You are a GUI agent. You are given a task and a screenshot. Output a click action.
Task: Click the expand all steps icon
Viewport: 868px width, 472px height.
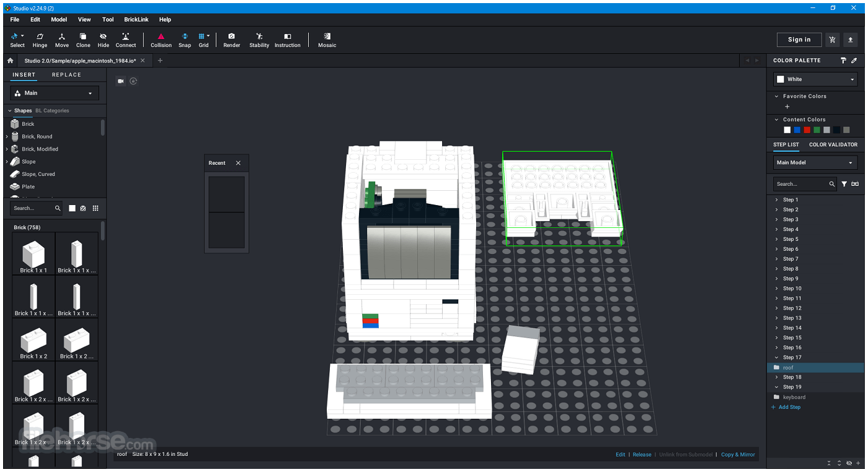[839, 463]
